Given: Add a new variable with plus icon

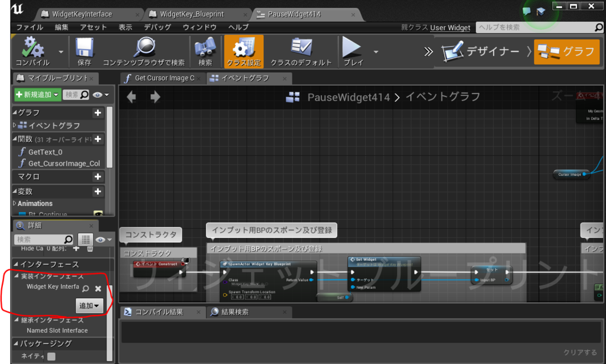Looking at the screenshot, I should [x=98, y=191].
